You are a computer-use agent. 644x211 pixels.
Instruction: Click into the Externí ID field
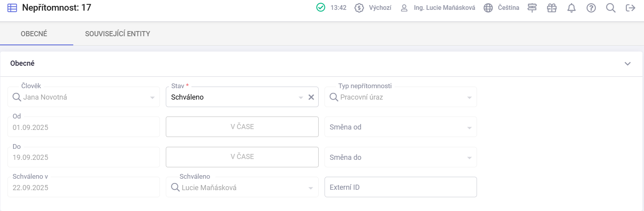pyautogui.click(x=400, y=187)
